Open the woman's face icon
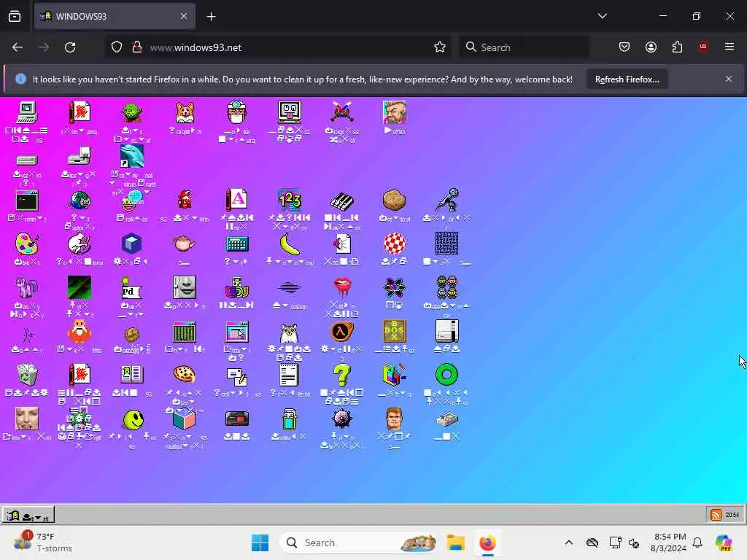This screenshot has height=560, width=747. [27, 419]
